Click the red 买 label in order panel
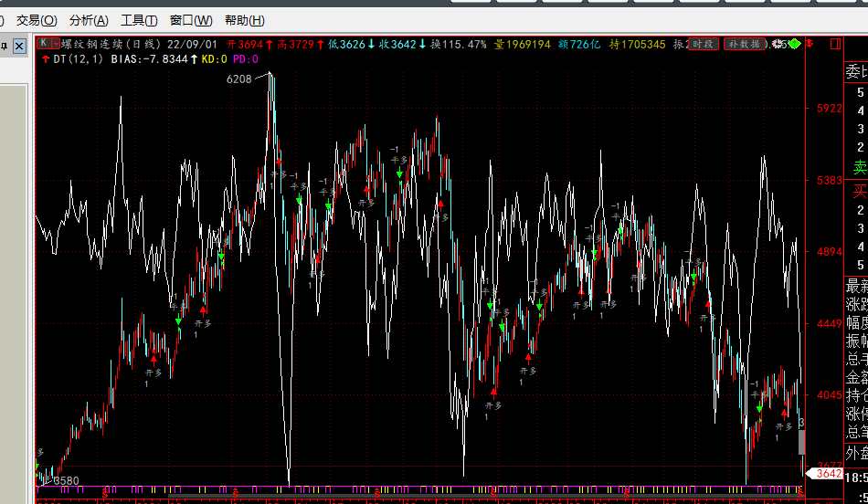868x504 pixels. (x=861, y=192)
